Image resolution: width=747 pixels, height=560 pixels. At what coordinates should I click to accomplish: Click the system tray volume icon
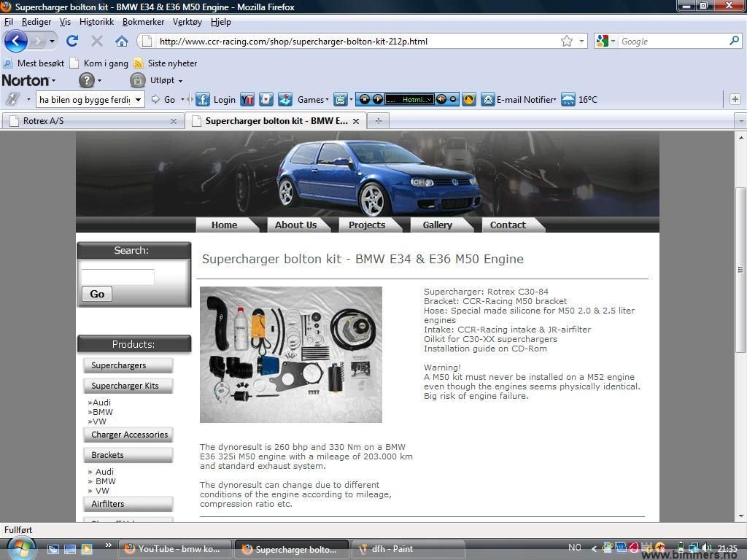click(707, 548)
